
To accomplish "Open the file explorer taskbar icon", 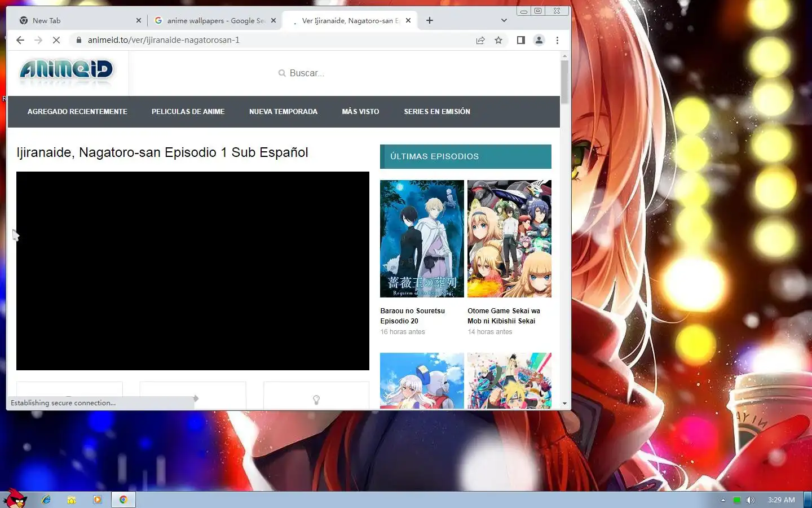I will (x=72, y=500).
